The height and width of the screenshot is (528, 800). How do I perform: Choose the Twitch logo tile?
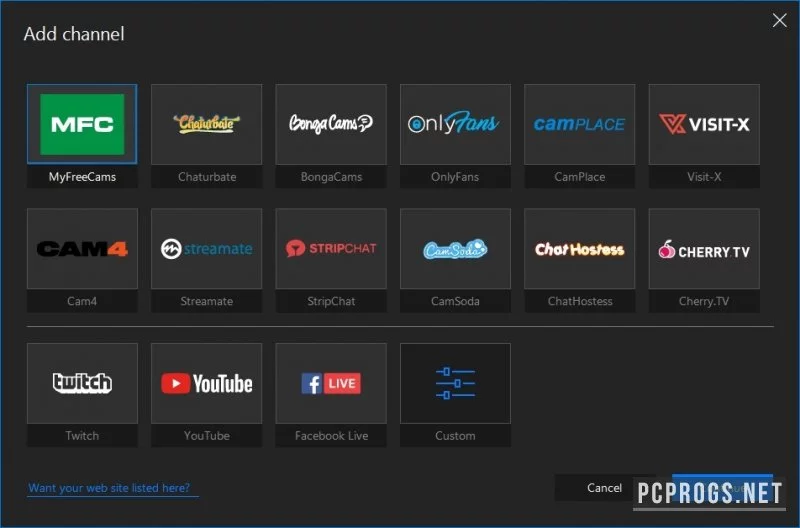(x=82, y=383)
